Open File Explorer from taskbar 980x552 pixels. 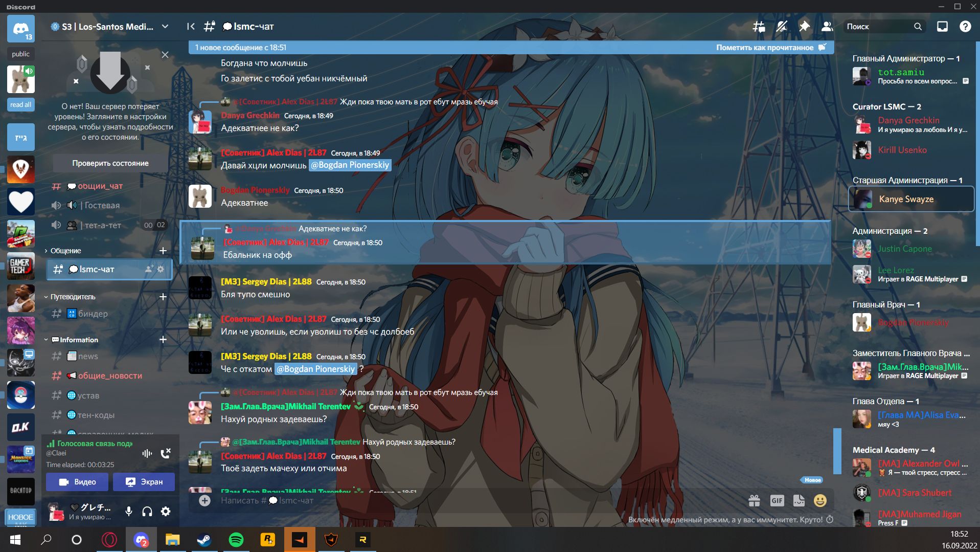[173, 540]
